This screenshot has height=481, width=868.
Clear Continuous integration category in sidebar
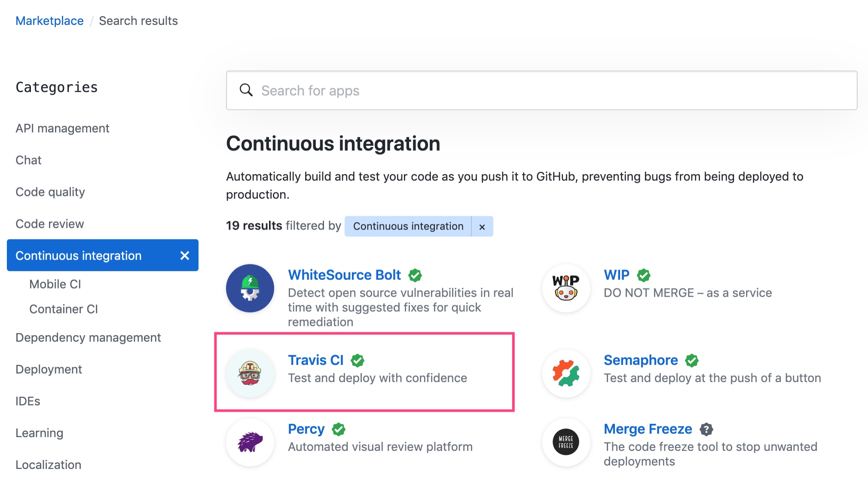coord(185,255)
